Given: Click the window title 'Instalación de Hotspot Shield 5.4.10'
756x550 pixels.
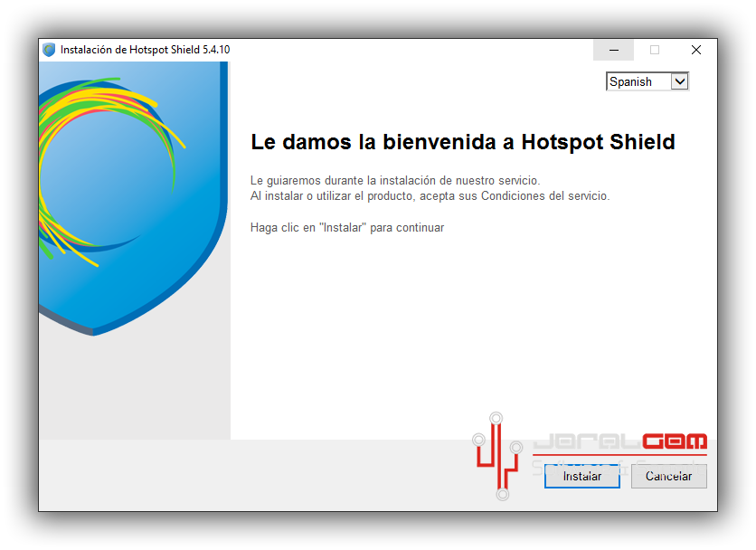Looking at the screenshot, I should coord(145,50).
